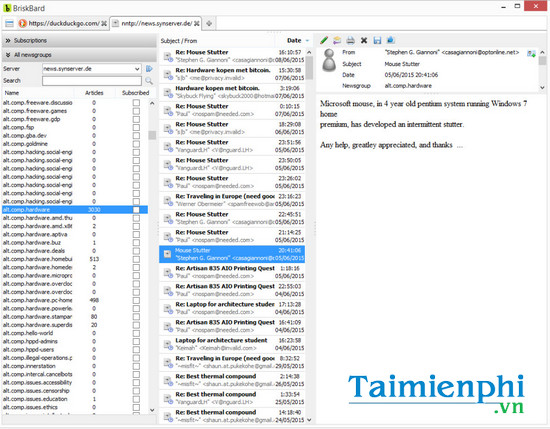550x429 pixels.
Task: Open the Date sort dropdown arrow
Action: coord(307,41)
